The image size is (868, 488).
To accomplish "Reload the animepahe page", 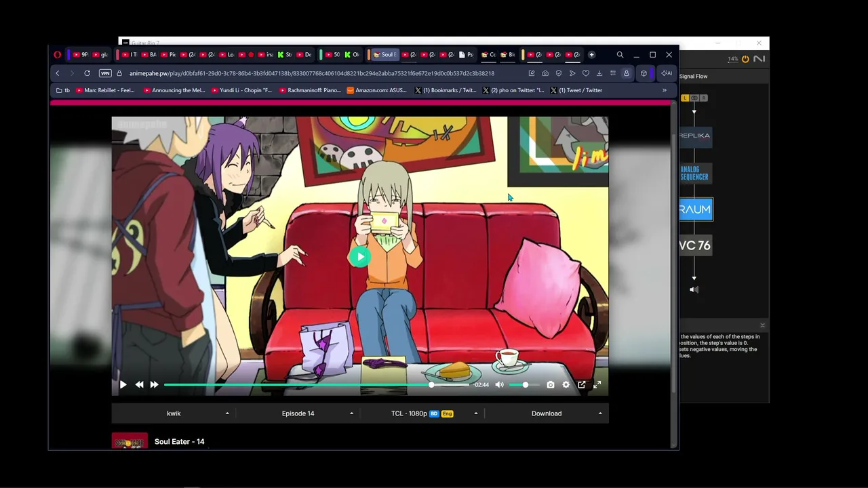I will [87, 73].
